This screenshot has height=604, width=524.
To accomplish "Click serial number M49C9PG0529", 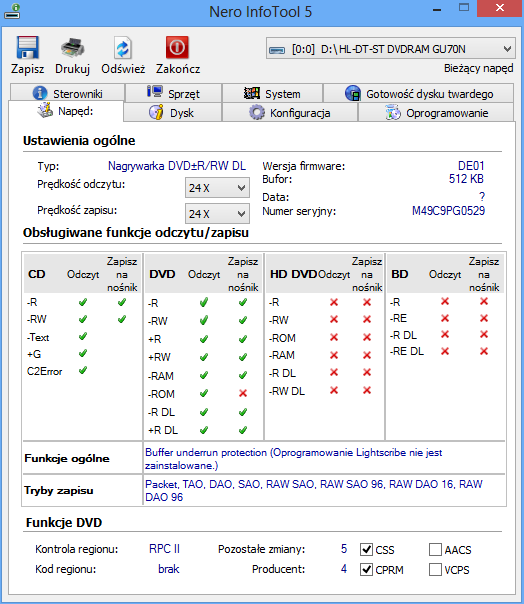I will [448, 211].
